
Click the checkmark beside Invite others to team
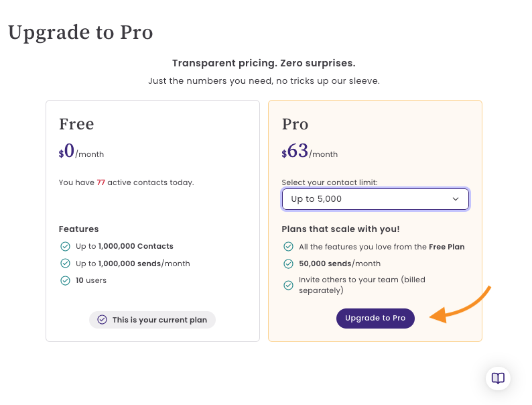coord(288,285)
